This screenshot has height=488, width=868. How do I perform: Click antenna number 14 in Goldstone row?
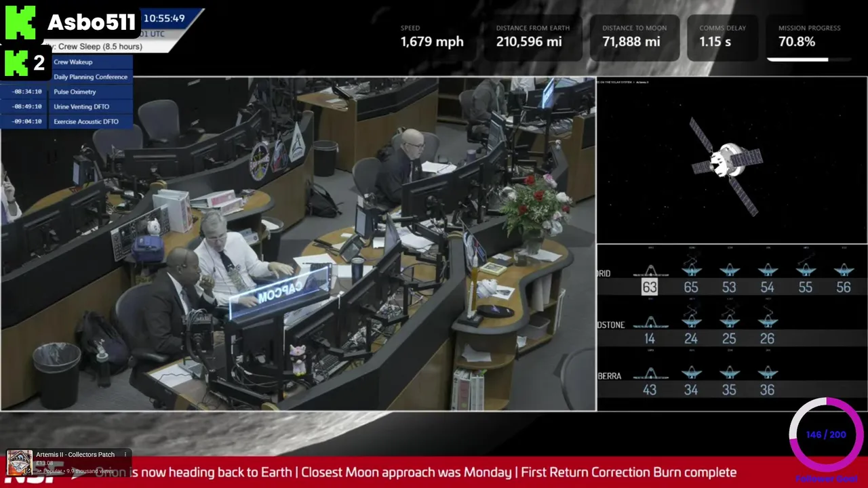click(650, 339)
